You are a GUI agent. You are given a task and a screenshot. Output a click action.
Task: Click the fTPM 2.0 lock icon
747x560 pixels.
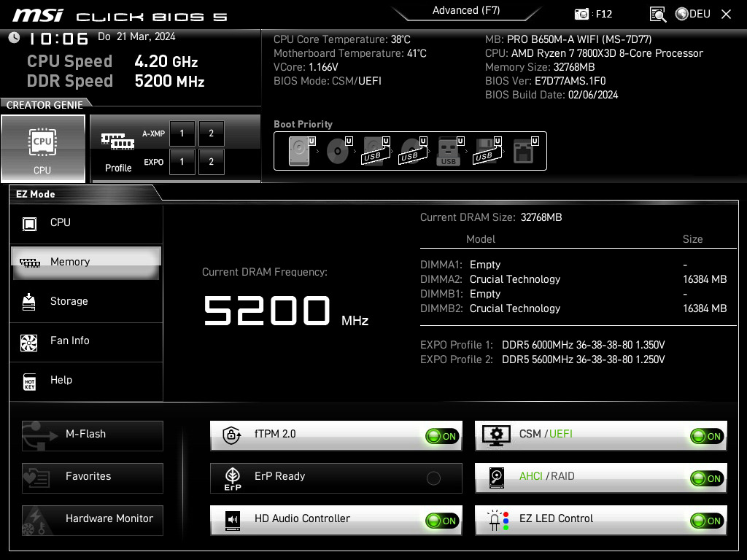(231, 435)
